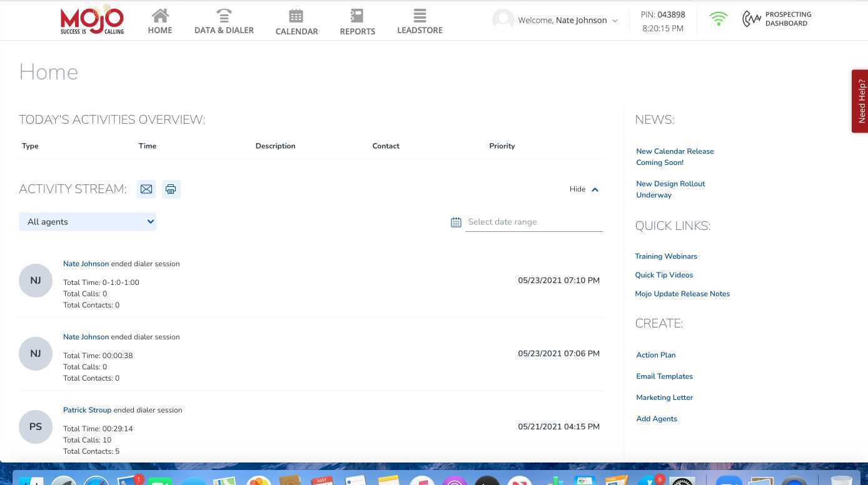Open Safari from the dock
The width and height of the screenshot is (868, 485).
pyautogui.click(x=98, y=481)
